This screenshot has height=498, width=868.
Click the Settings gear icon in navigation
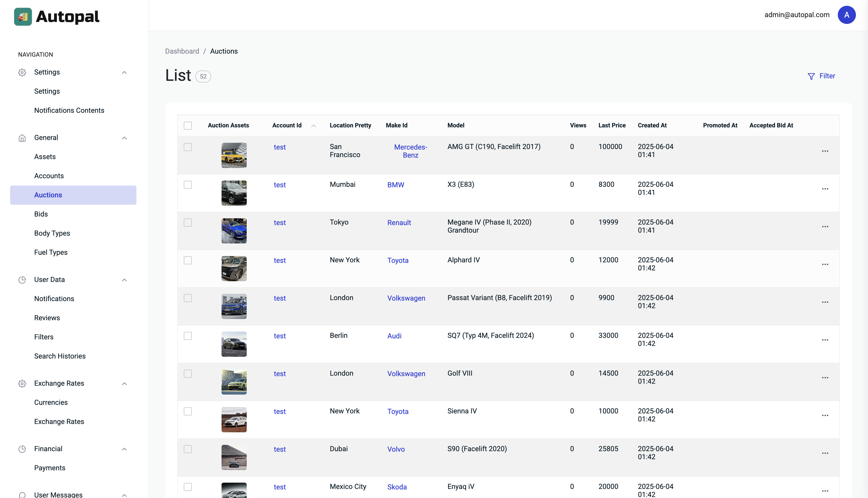22,72
